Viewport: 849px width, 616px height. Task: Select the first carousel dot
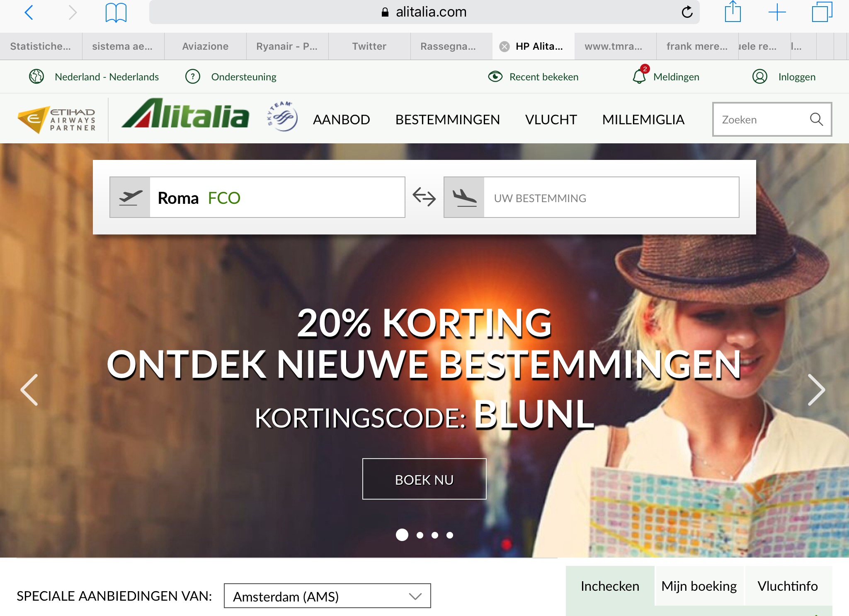402,535
